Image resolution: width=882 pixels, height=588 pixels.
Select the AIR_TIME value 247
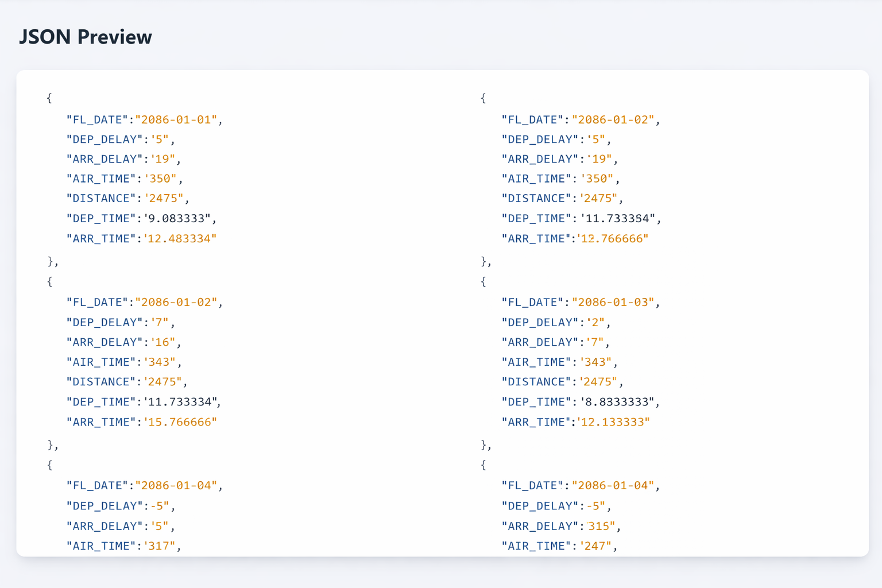click(x=598, y=546)
